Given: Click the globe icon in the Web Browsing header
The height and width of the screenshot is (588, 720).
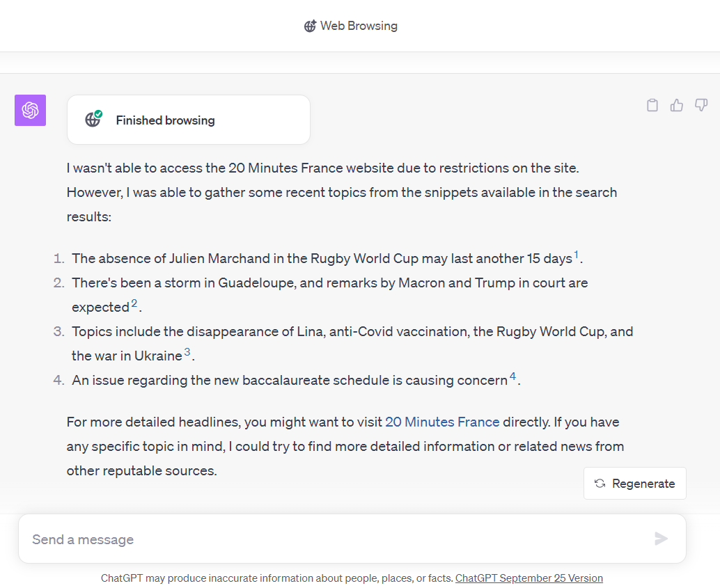Looking at the screenshot, I should coord(310,26).
